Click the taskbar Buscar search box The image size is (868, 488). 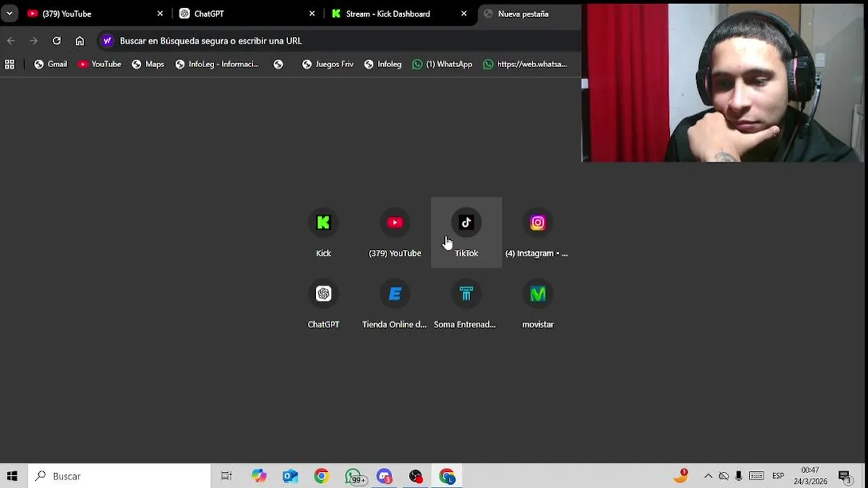[119, 476]
